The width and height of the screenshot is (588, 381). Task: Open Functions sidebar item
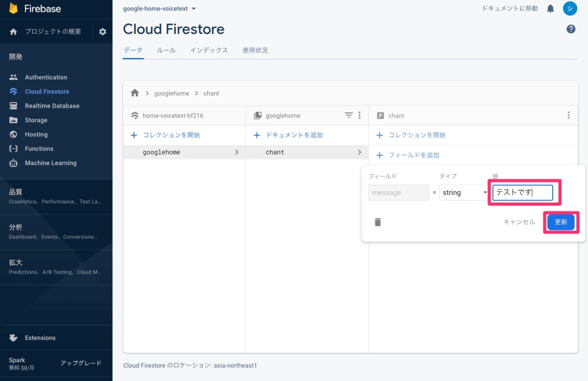pyautogui.click(x=39, y=149)
